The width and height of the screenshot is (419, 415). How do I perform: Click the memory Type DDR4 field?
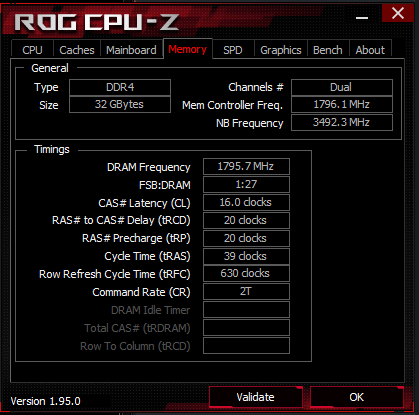(120, 87)
